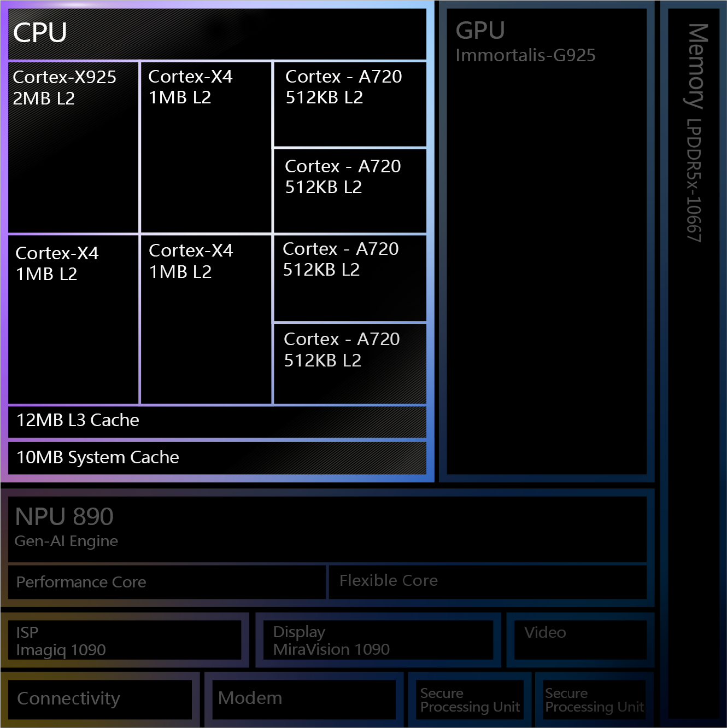727x728 pixels.
Task: Select the ISP Imagiq 1090 block
Action: (125, 640)
